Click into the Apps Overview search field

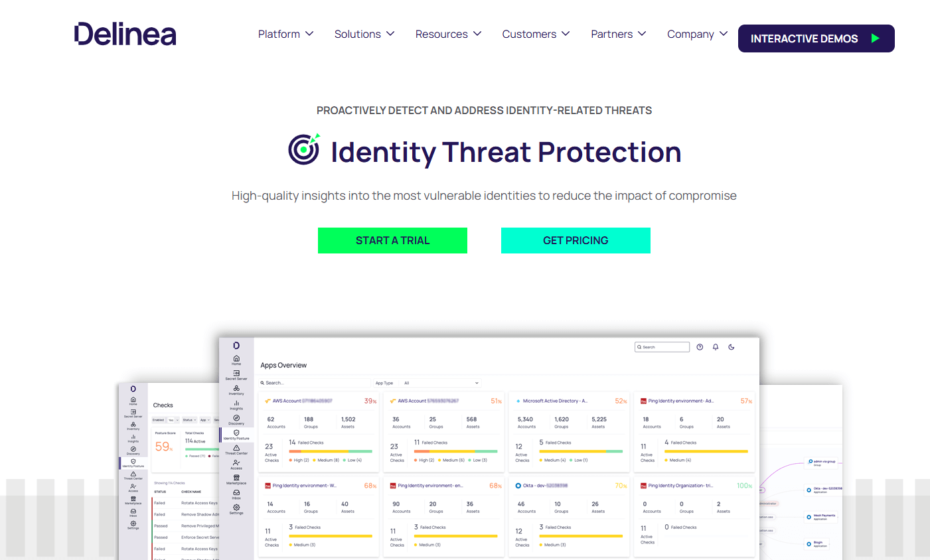(x=315, y=383)
